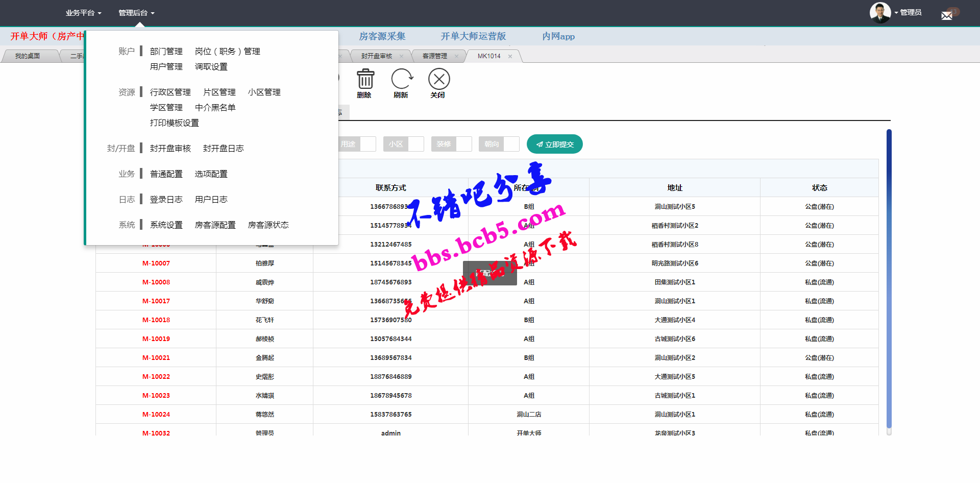Choose 房客源状态 from system menu
The height and width of the screenshot is (483, 980).
(268, 225)
